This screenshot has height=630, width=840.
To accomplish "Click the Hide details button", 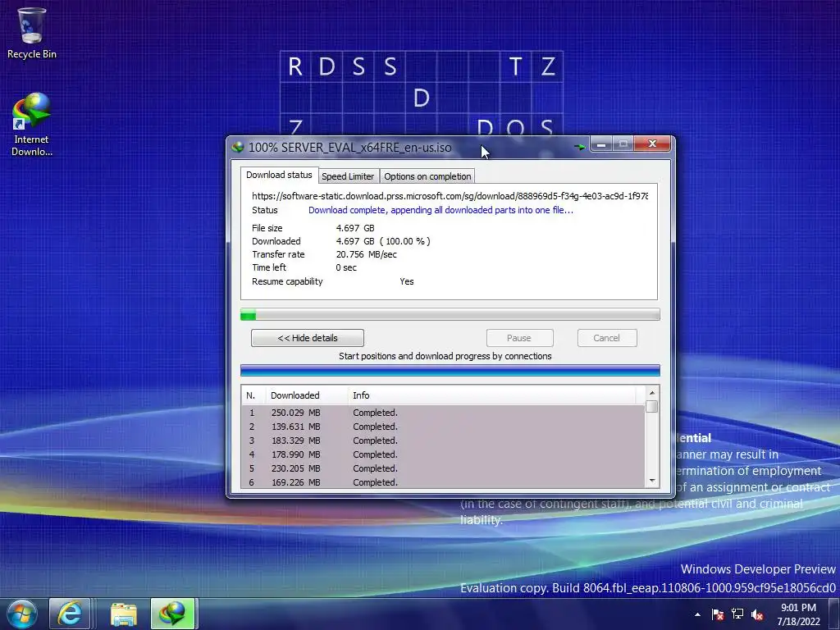I will tap(308, 338).
